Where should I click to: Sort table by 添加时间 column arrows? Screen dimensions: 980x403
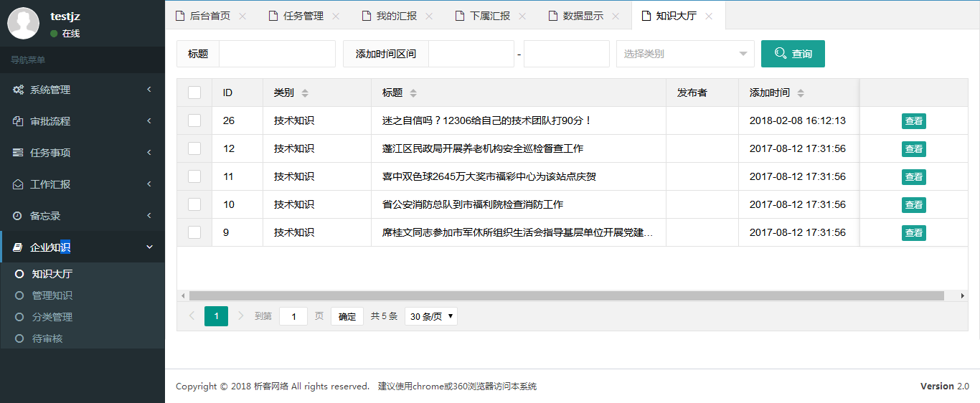pos(801,93)
